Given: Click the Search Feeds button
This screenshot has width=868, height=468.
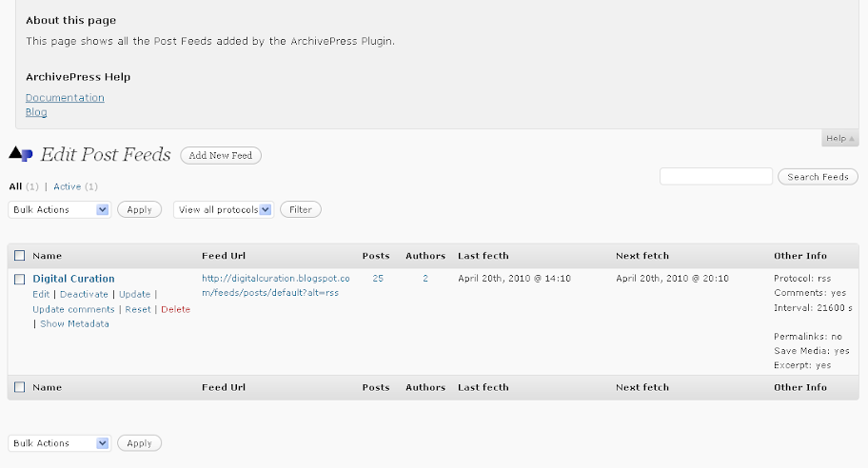Looking at the screenshot, I should 818,177.
